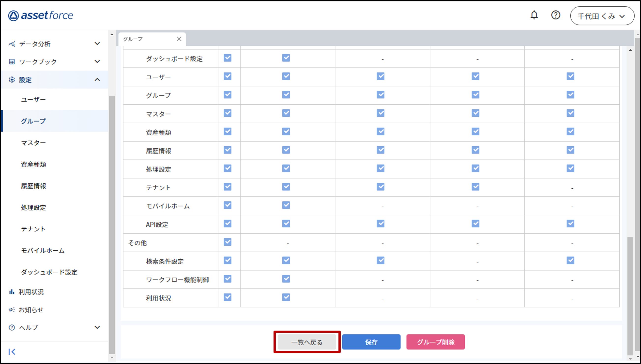Open the 千代田くみ user dropdown

point(602,16)
